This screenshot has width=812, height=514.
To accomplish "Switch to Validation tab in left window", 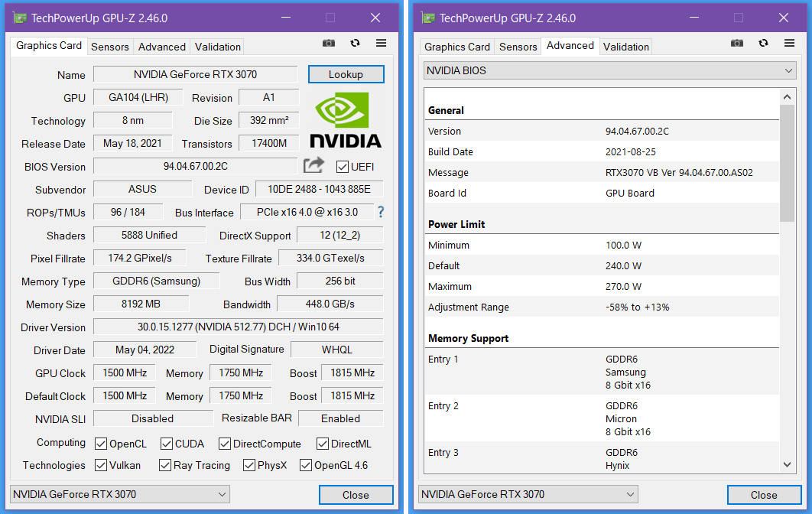I will (x=217, y=47).
